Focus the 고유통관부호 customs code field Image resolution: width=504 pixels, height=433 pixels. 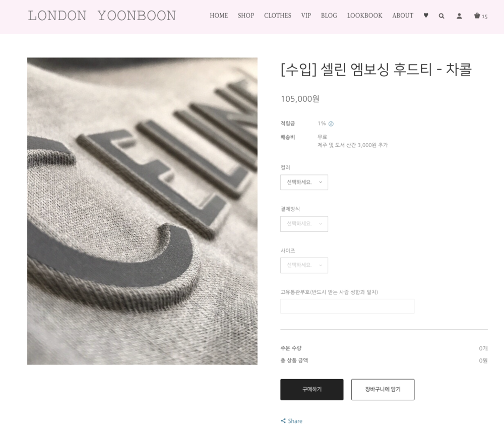pyautogui.click(x=347, y=306)
